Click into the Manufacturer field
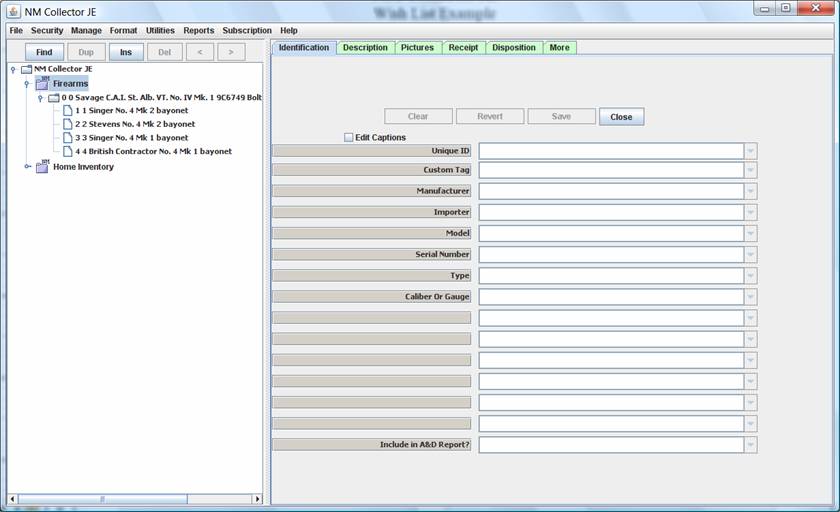Image resolution: width=840 pixels, height=512 pixels. point(611,191)
